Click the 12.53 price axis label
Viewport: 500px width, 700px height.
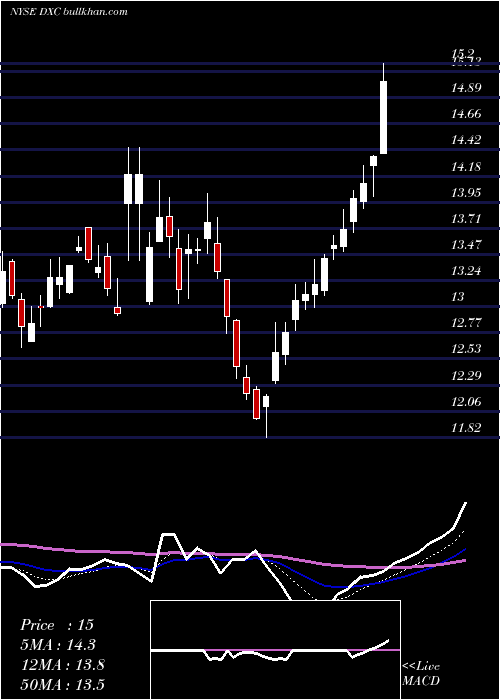coord(466,349)
